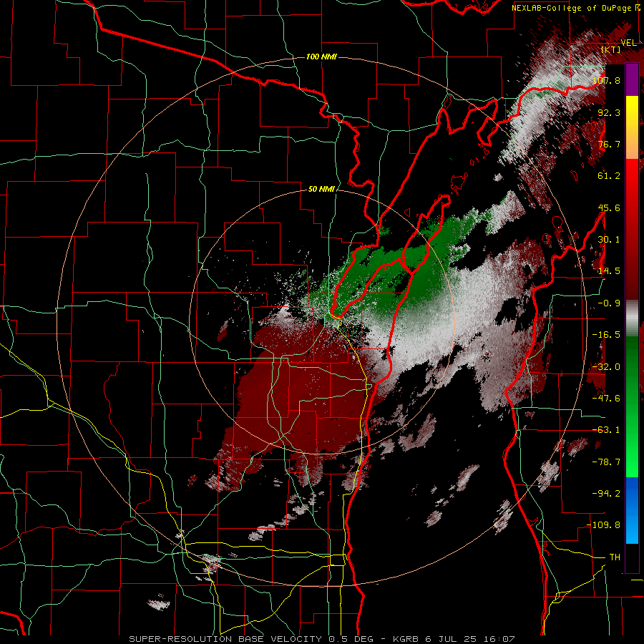Click the 14.5 legend value
Screen dimensions: 644x644
tap(609, 271)
